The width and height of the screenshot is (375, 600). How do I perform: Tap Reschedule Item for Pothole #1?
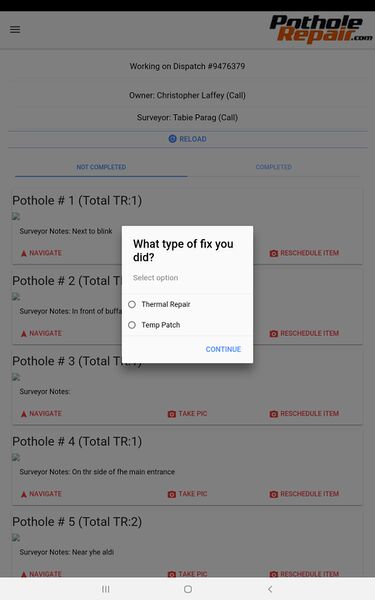click(x=304, y=253)
